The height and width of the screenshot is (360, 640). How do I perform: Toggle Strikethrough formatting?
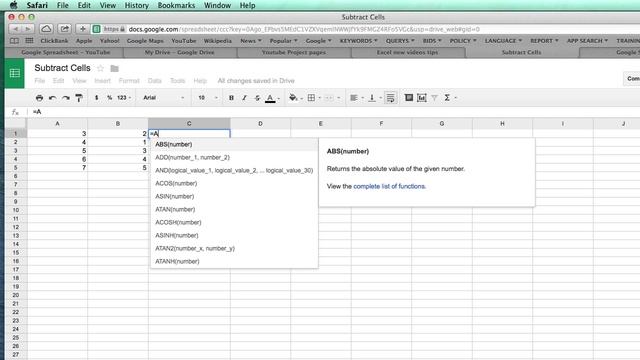tap(257, 98)
